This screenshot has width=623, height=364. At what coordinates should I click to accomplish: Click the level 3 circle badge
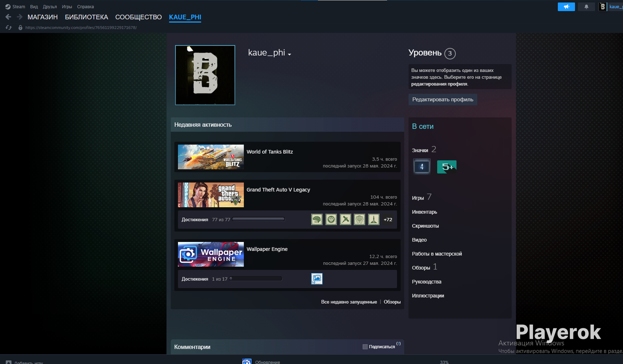450,54
